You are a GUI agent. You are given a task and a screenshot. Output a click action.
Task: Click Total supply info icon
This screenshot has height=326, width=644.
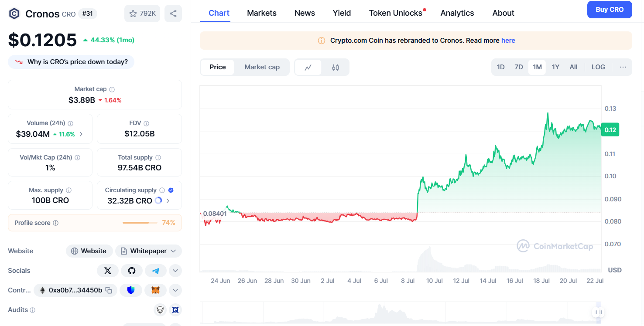pyautogui.click(x=158, y=157)
